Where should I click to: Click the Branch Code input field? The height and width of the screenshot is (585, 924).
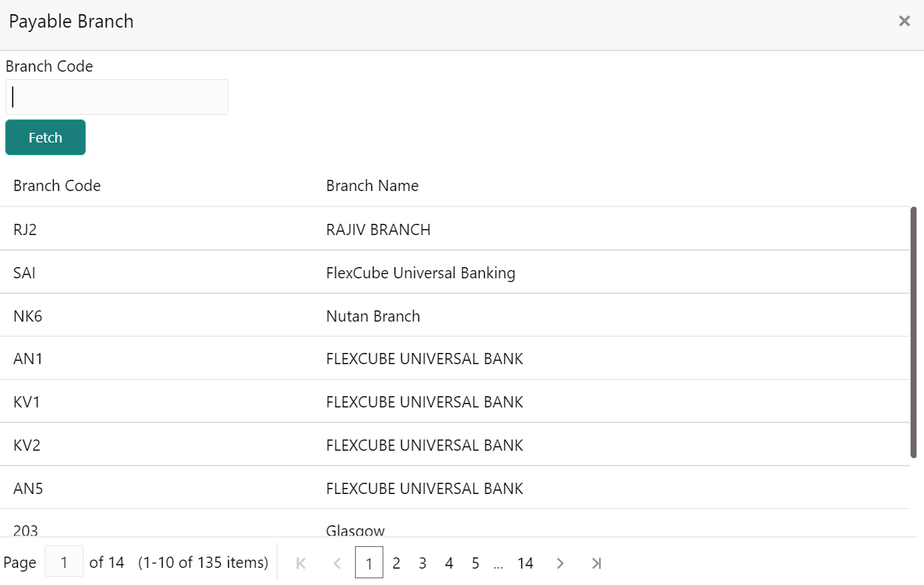click(x=116, y=97)
